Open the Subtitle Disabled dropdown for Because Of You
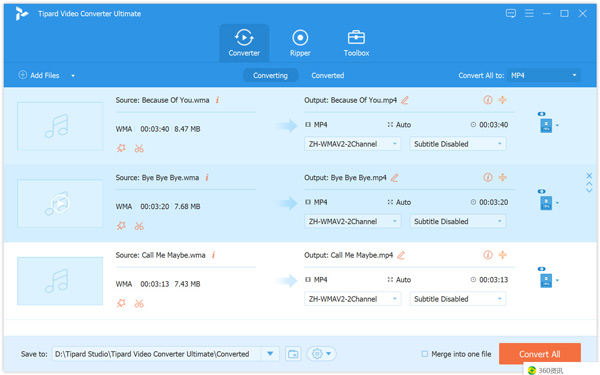The image size is (600, 375). (x=458, y=144)
